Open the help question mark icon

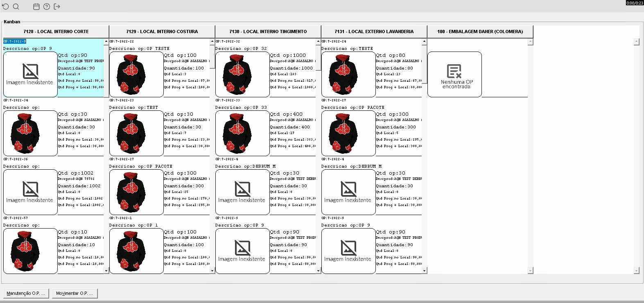click(47, 7)
